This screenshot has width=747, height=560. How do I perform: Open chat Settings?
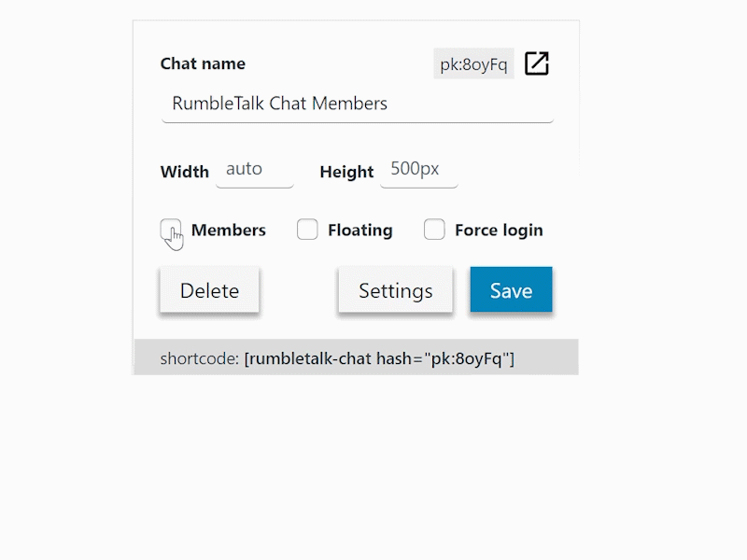(x=395, y=290)
